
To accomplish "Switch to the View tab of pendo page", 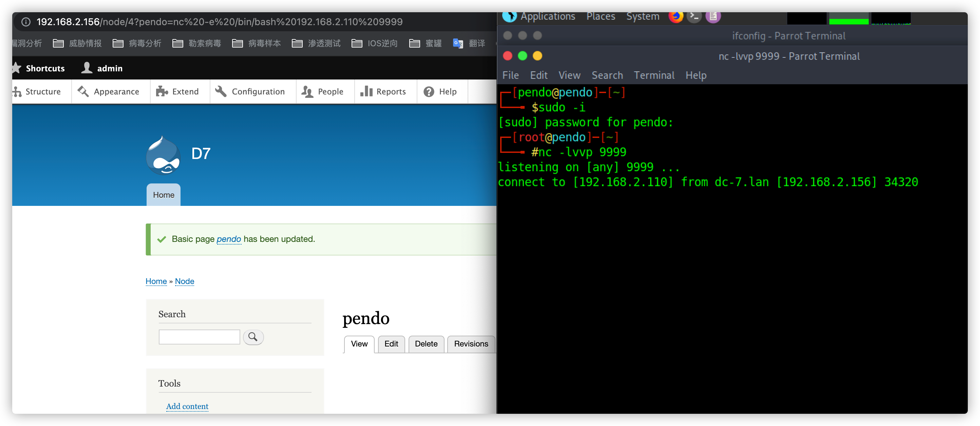I will [359, 344].
